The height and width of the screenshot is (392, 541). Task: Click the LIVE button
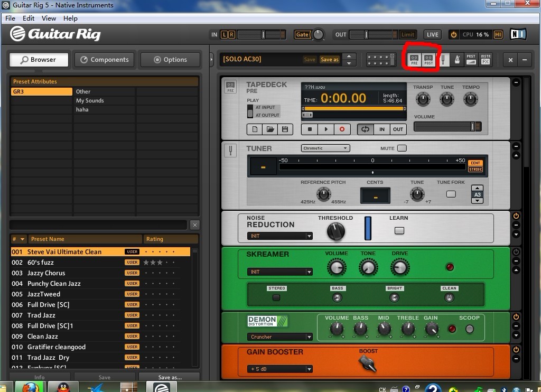[x=432, y=34]
